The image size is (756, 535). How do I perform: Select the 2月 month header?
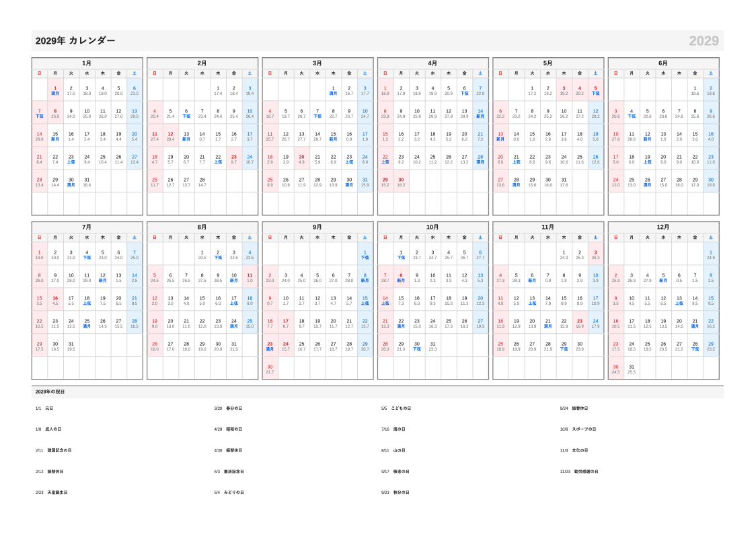[202, 63]
